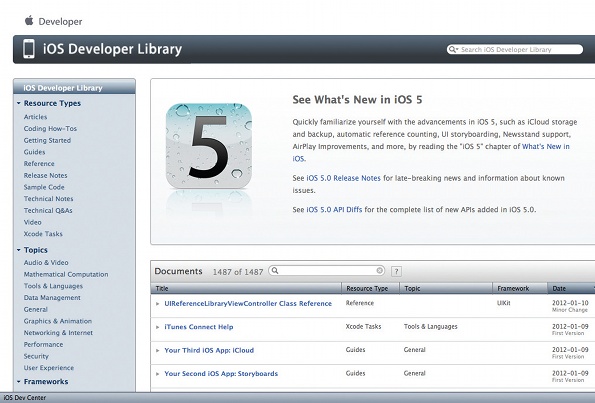This screenshot has width=595, height=403.
Task: Expand the iTunes Connect Help row
Action: coord(157,327)
